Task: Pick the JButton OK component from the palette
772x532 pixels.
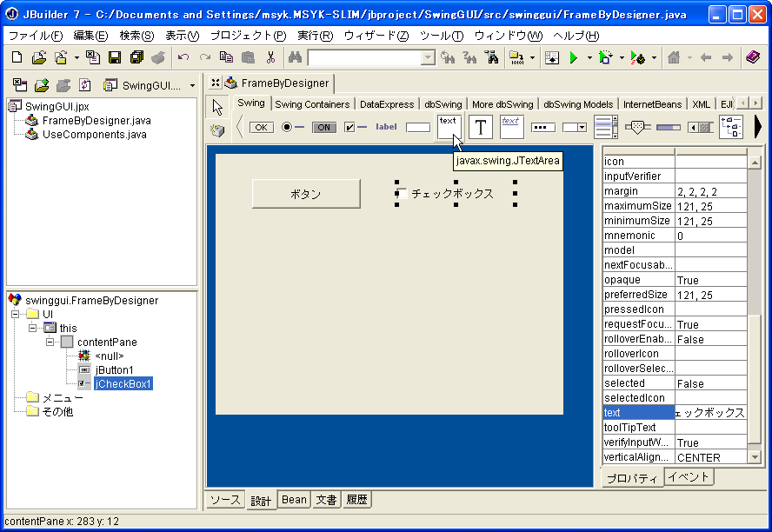Action: (261, 127)
